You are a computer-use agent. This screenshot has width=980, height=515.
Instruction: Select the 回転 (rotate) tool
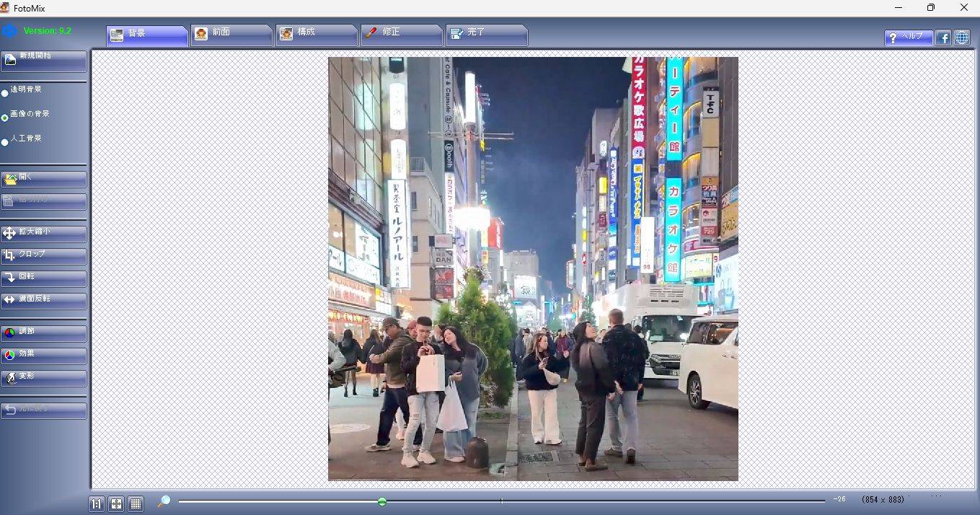44,278
